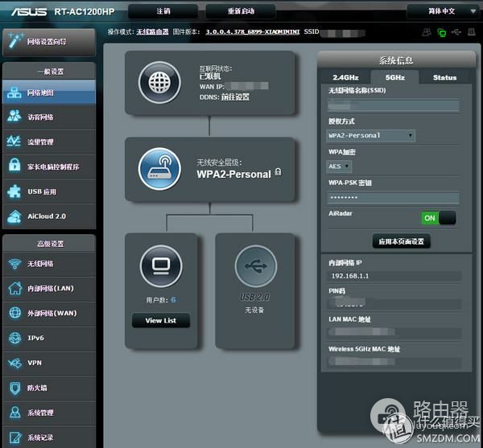This screenshot has height=448, width=483.
Task: Open Guest Network sidebar icon
Action: click(14, 116)
